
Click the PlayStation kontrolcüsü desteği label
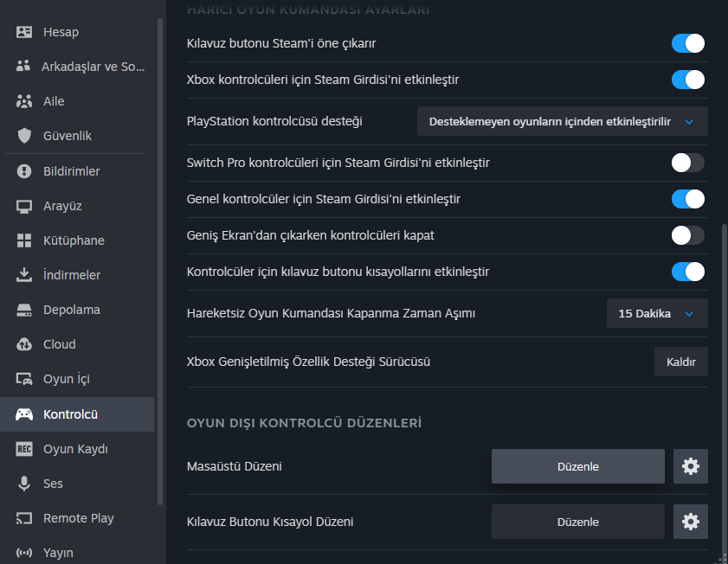tap(274, 121)
